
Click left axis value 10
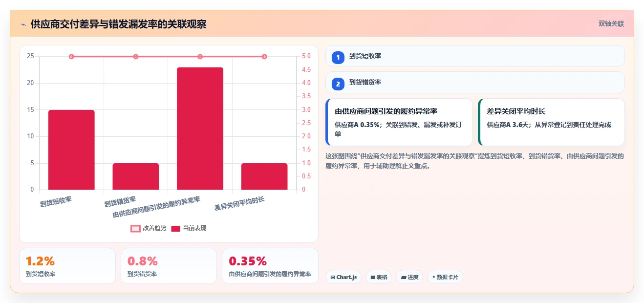(30, 136)
